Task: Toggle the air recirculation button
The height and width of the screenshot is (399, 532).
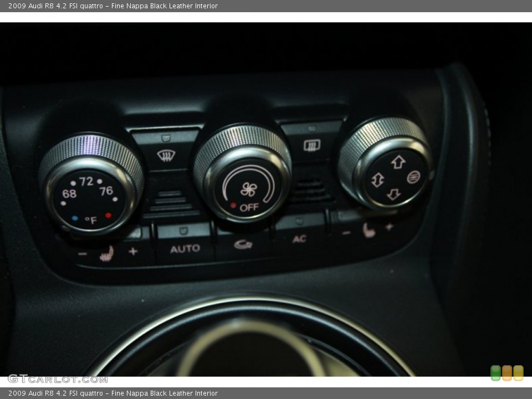Action: pos(243,244)
